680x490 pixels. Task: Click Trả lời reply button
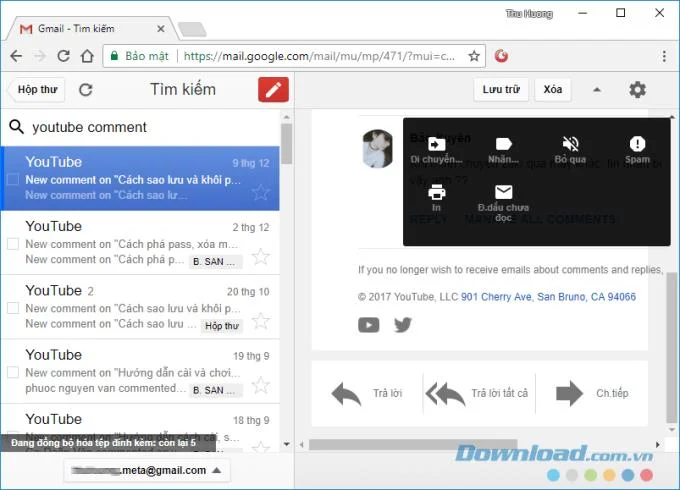[367, 393]
